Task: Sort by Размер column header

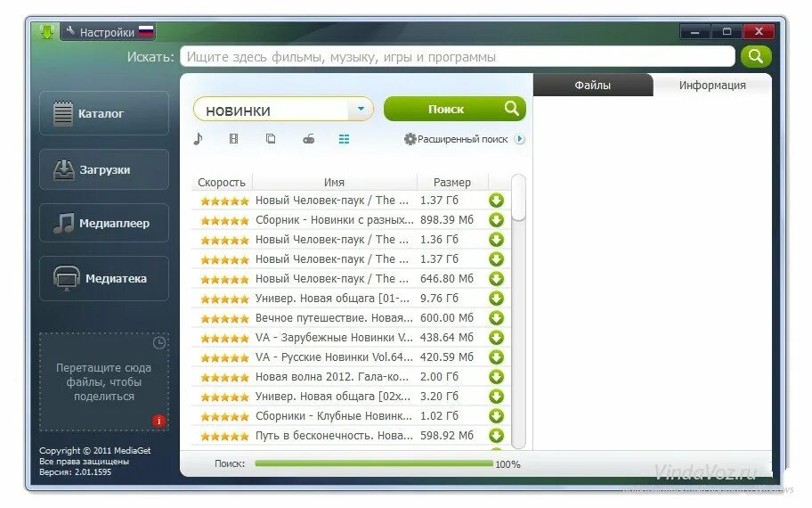Action: pyautogui.click(x=452, y=182)
